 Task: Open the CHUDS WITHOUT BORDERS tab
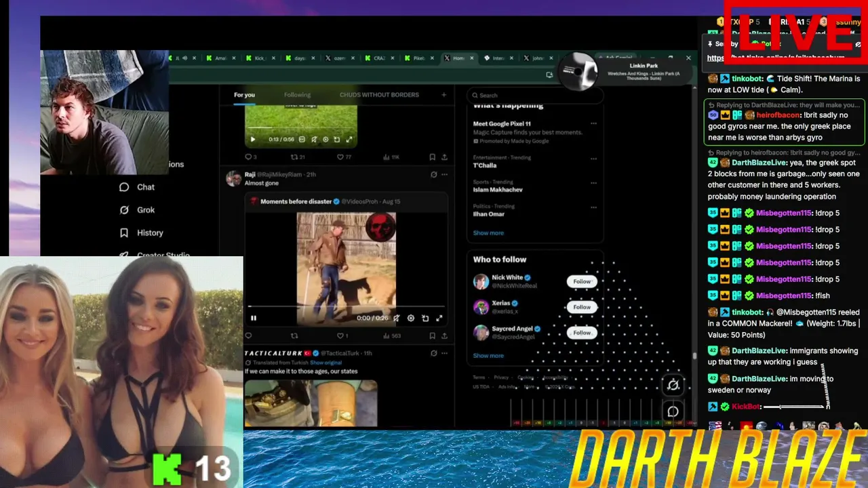379,95
